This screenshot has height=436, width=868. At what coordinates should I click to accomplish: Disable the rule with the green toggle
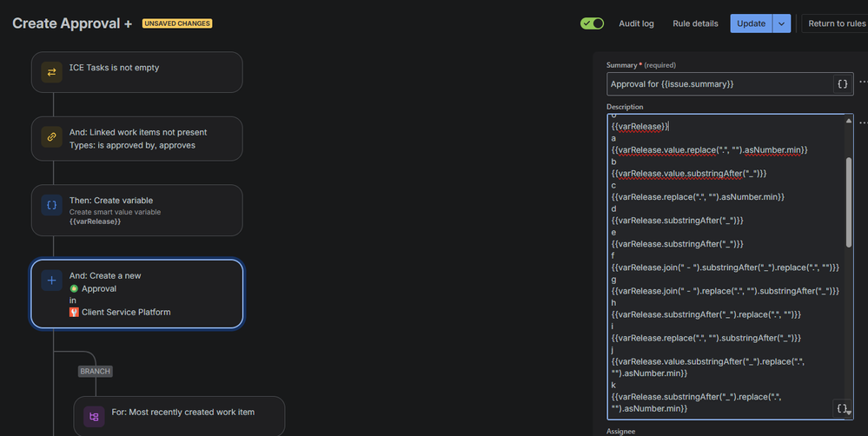pos(593,23)
